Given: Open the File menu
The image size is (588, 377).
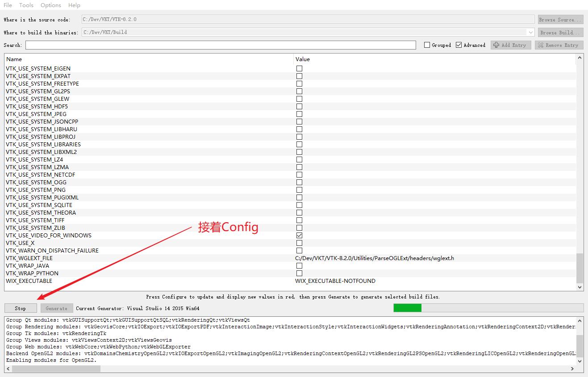Looking at the screenshot, I should pyautogui.click(x=8, y=5).
